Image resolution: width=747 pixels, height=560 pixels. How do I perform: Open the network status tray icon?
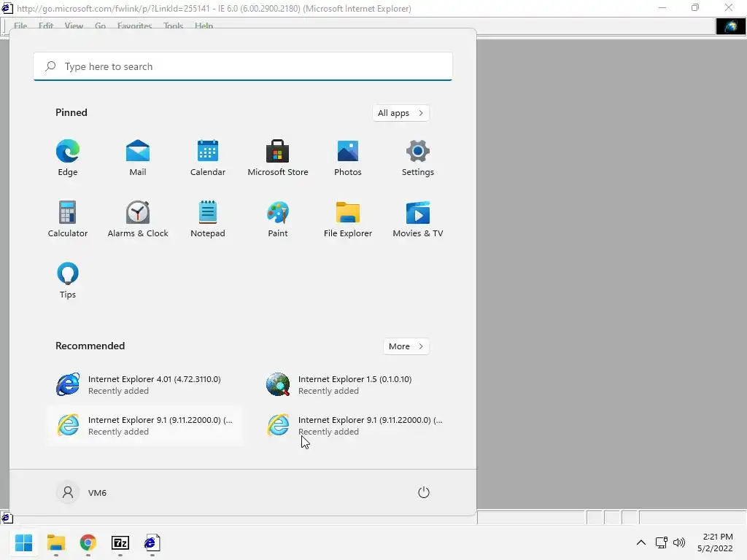[x=661, y=542]
